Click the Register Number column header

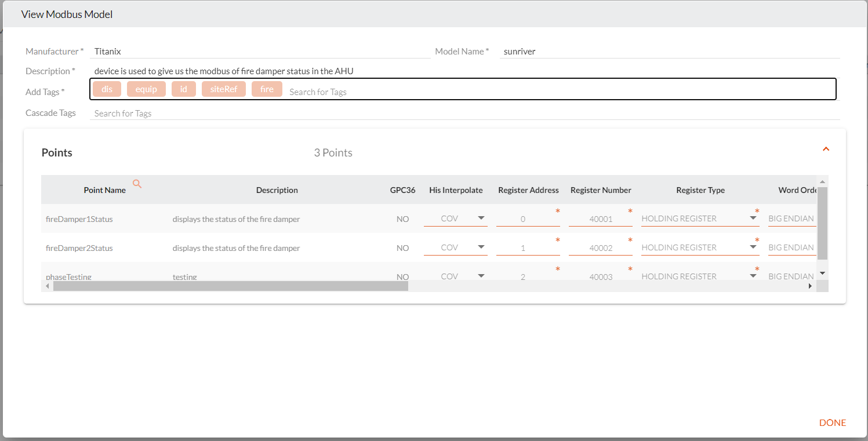coord(601,190)
